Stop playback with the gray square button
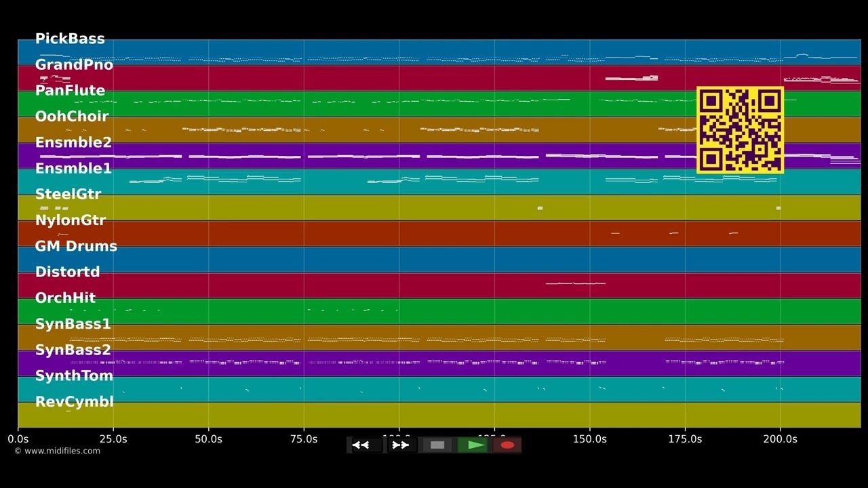The width and height of the screenshot is (868, 488). [x=437, y=445]
